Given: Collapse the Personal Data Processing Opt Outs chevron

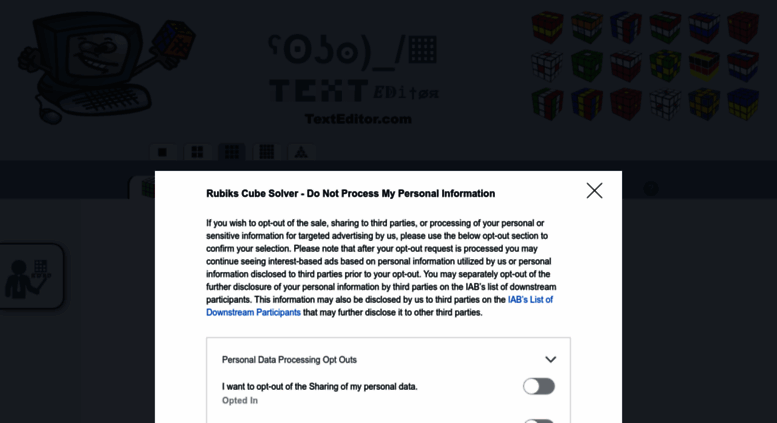Looking at the screenshot, I should coord(550,360).
